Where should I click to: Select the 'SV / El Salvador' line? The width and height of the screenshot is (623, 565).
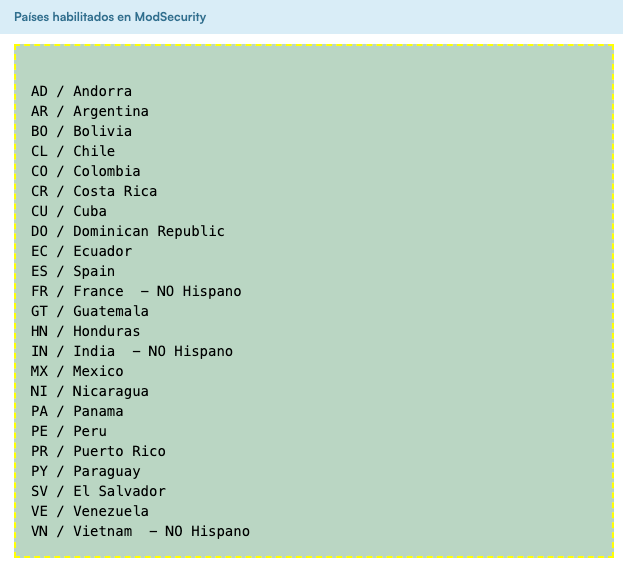99,491
